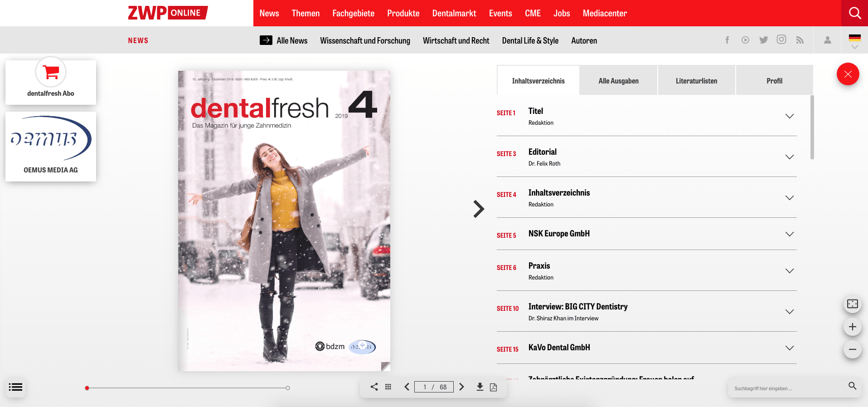868x407 pixels.
Task: Click the page number input field
Action: tap(434, 387)
